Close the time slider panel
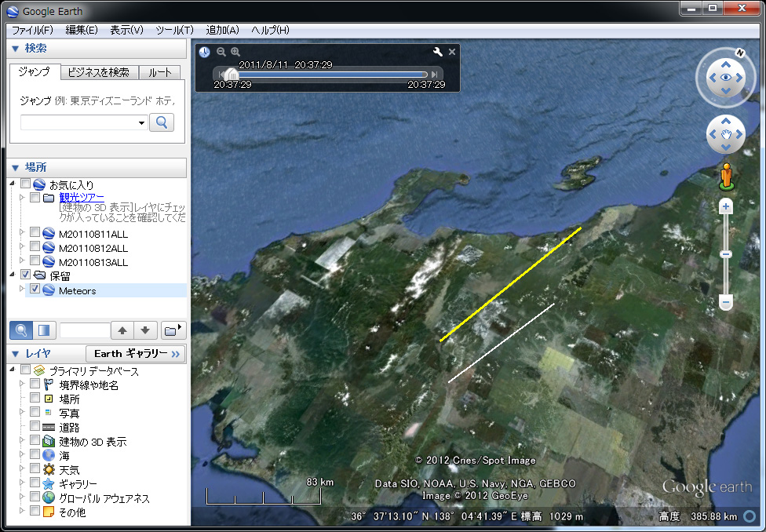Screen dimensions: 766x532 coord(452,52)
